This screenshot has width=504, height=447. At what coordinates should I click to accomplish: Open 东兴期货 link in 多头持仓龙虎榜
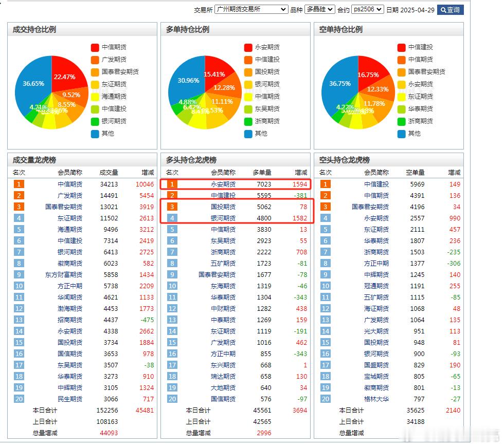coord(223,365)
